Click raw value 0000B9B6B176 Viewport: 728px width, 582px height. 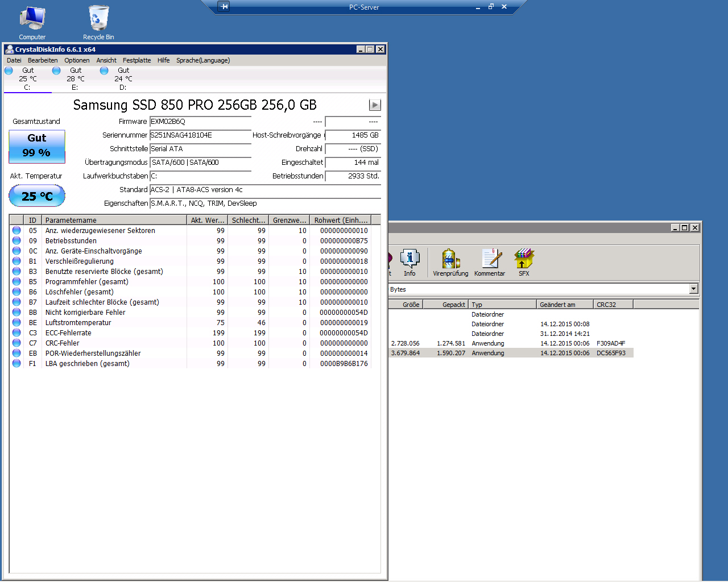[344, 364]
